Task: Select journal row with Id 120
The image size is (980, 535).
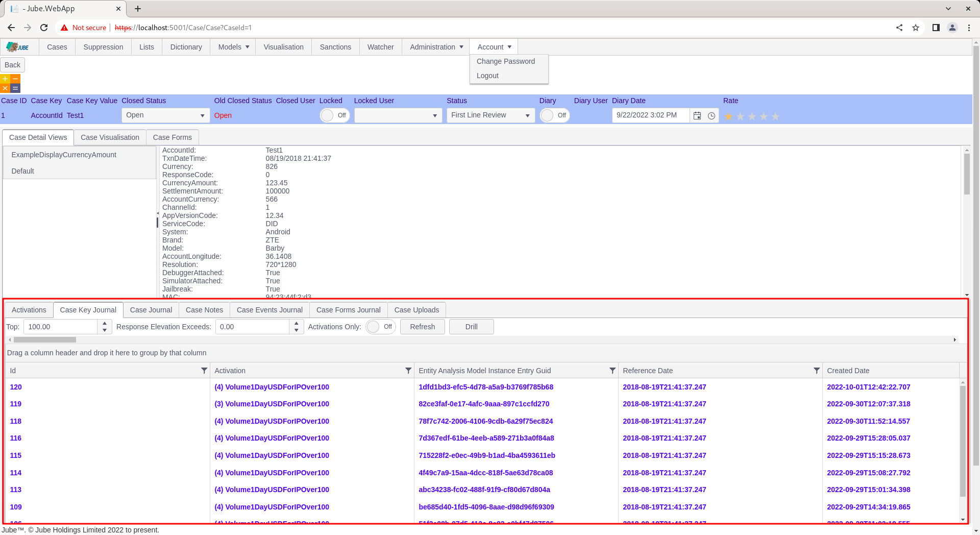Action: coord(482,387)
